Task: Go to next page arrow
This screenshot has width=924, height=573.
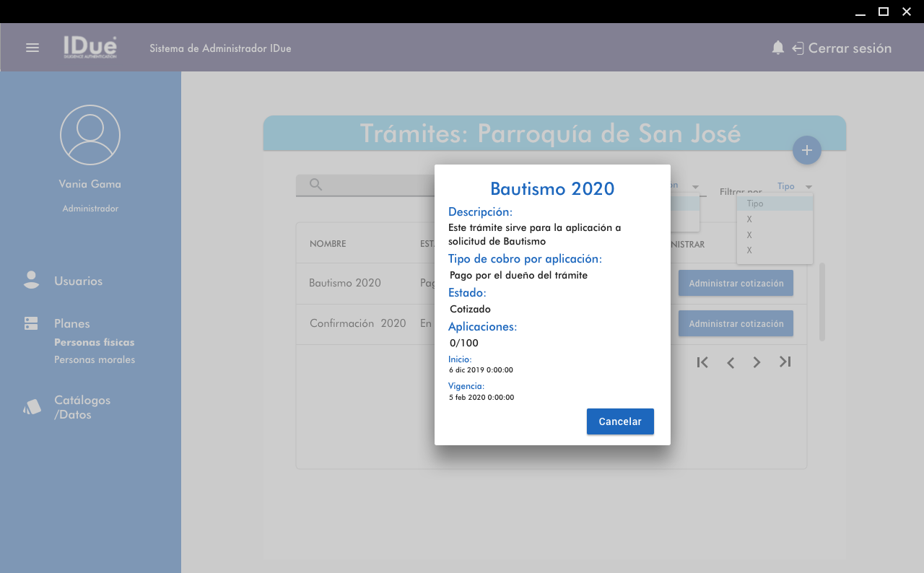Action: pyautogui.click(x=757, y=362)
